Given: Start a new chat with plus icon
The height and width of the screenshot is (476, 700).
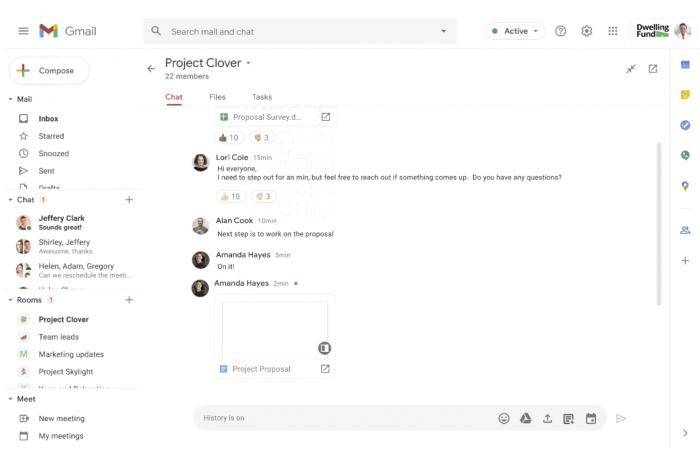Looking at the screenshot, I should pos(129,200).
